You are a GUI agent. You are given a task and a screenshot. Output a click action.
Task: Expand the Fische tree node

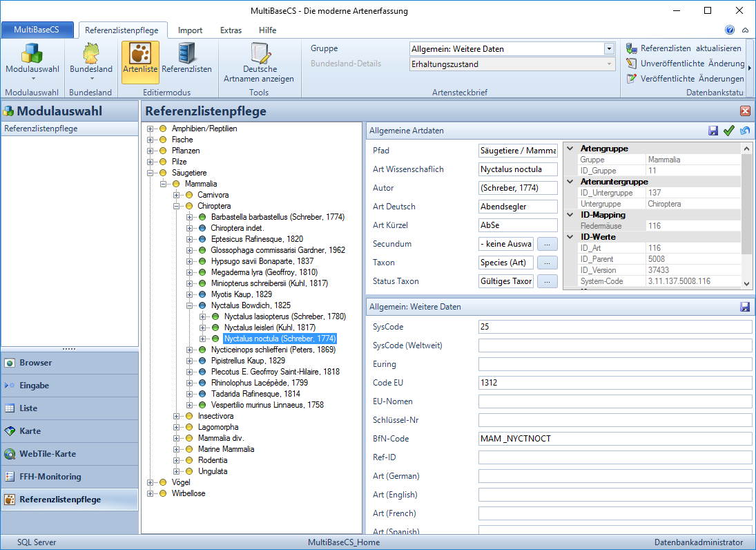point(151,140)
